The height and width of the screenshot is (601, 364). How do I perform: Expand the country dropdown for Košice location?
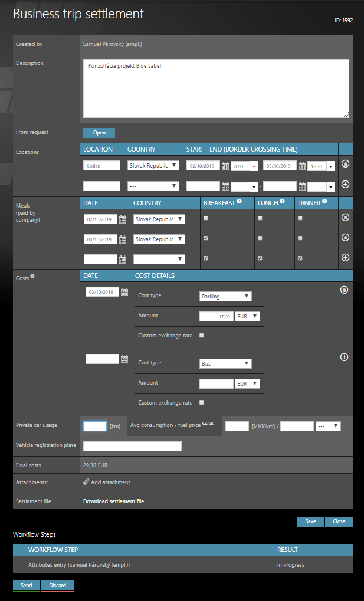click(x=153, y=166)
